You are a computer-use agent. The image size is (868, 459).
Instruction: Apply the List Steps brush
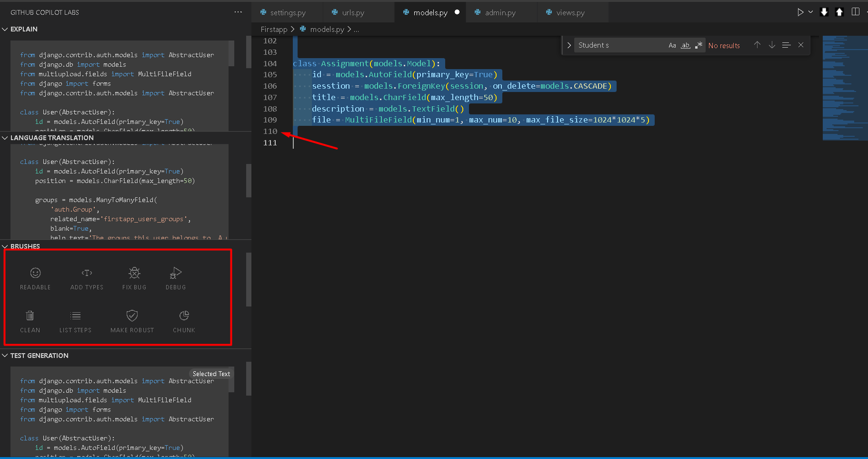tap(75, 322)
